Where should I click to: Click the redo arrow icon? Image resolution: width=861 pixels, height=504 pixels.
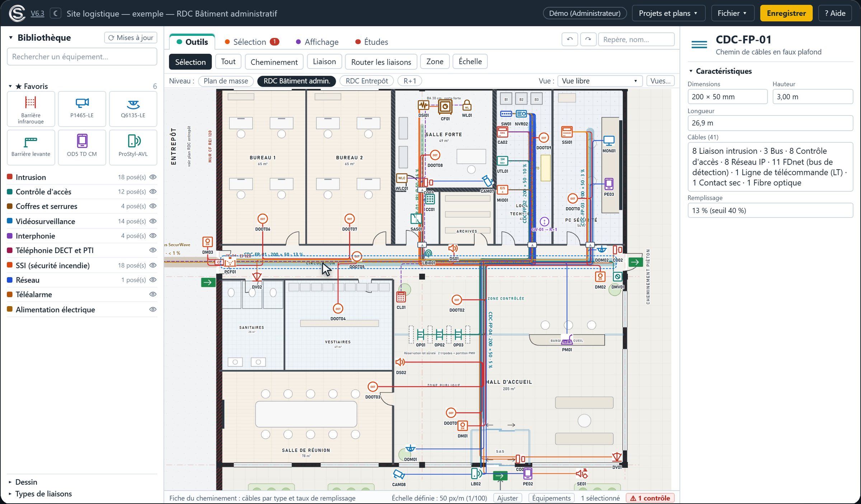click(588, 39)
